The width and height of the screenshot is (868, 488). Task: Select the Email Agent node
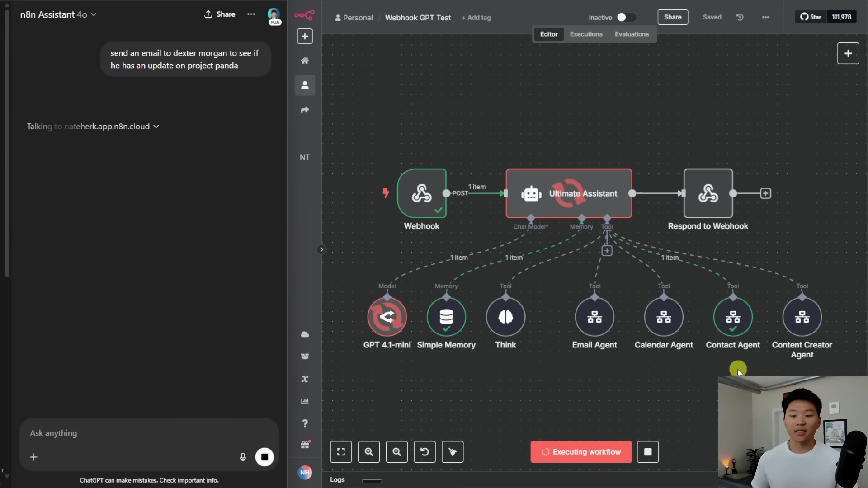click(x=594, y=317)
